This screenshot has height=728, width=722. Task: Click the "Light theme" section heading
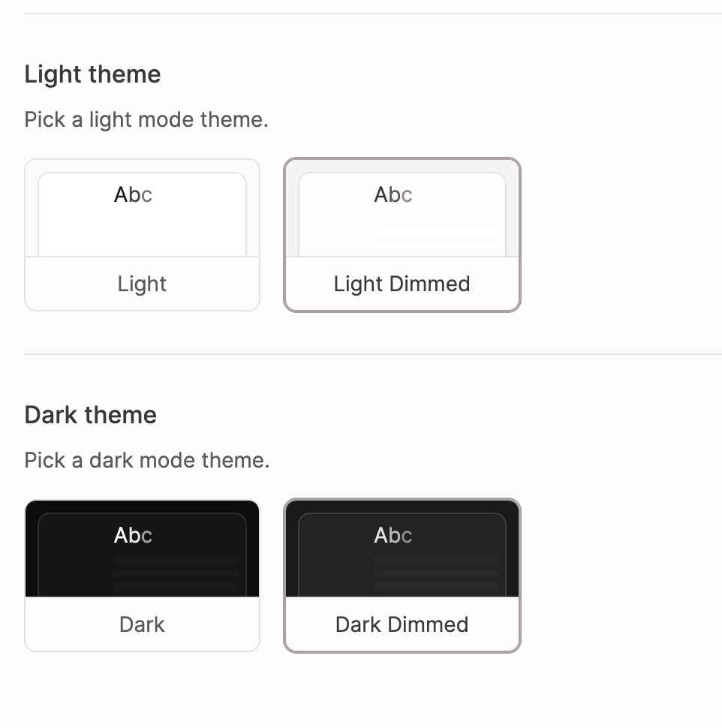tap(92, 74)
